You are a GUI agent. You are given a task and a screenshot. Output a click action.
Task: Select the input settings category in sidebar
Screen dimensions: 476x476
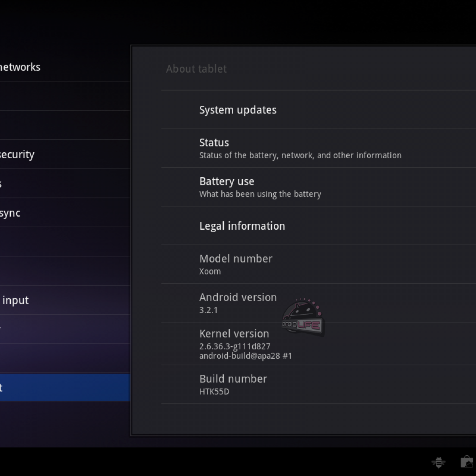(x=65, y=300)
